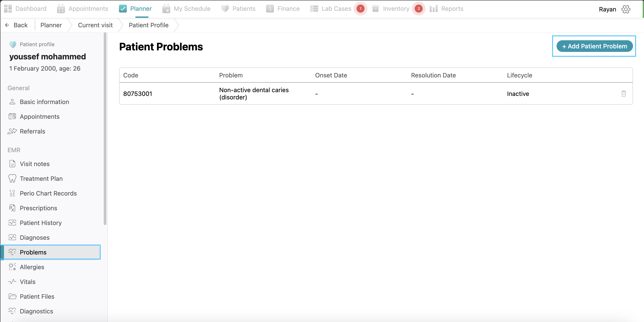Open Allergies in the EMR sidebar
644x322 pixels.
click(x=32, y=267)
